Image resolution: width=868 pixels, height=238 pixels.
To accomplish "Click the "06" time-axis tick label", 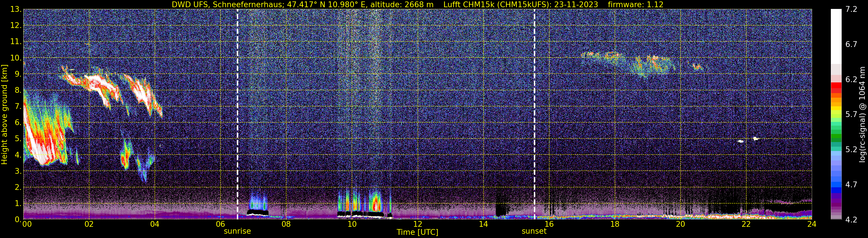I will pyautogui.click(x=220, y=224).
